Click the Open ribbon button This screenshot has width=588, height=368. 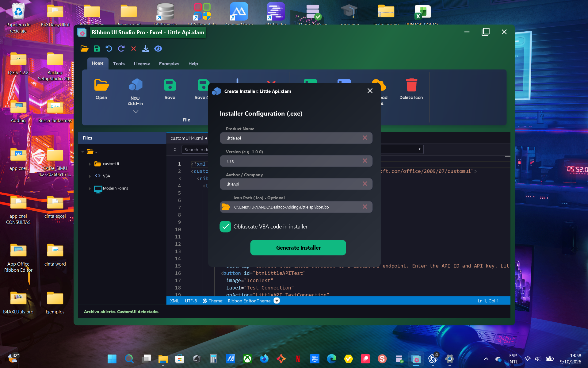[101, 89]
